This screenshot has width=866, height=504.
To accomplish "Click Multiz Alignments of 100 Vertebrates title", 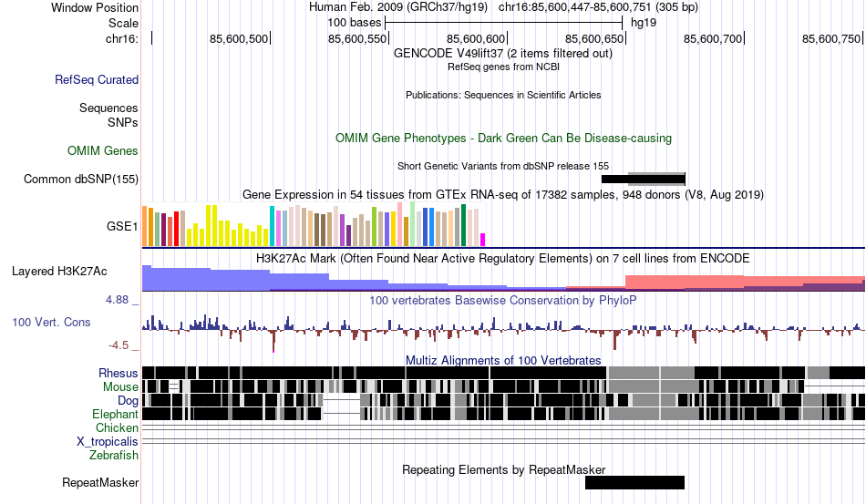I will click(x=503, y=361).
